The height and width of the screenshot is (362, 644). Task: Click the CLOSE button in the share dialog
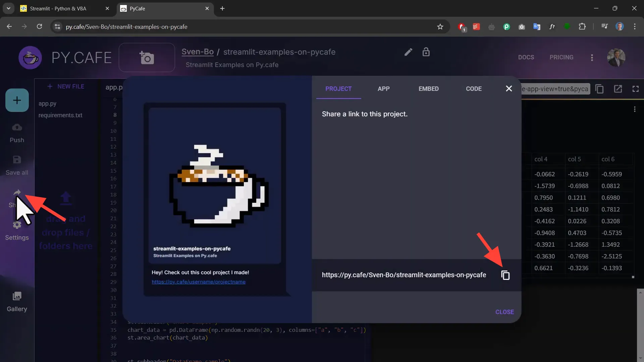pos(504,312)
